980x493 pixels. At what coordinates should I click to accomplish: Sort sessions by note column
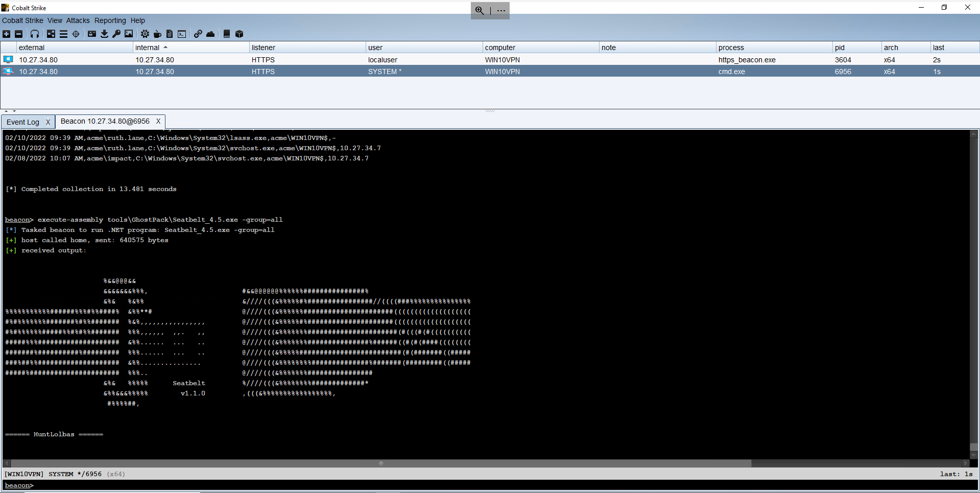657,48
